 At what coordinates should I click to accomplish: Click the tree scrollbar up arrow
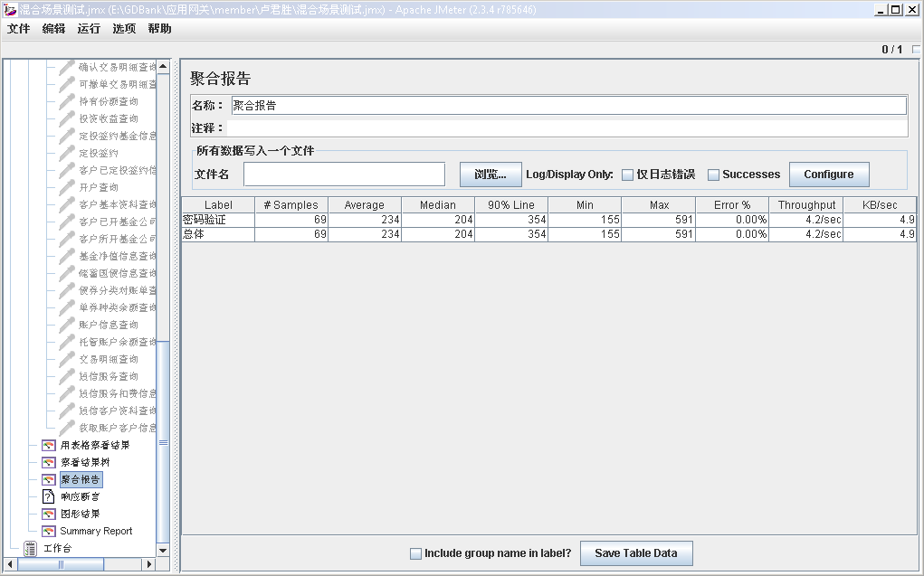(x=163, y=67)
